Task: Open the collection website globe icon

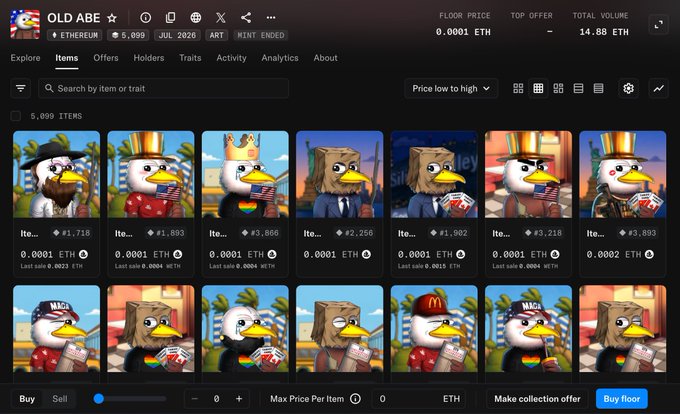Action: coord(196,17)
